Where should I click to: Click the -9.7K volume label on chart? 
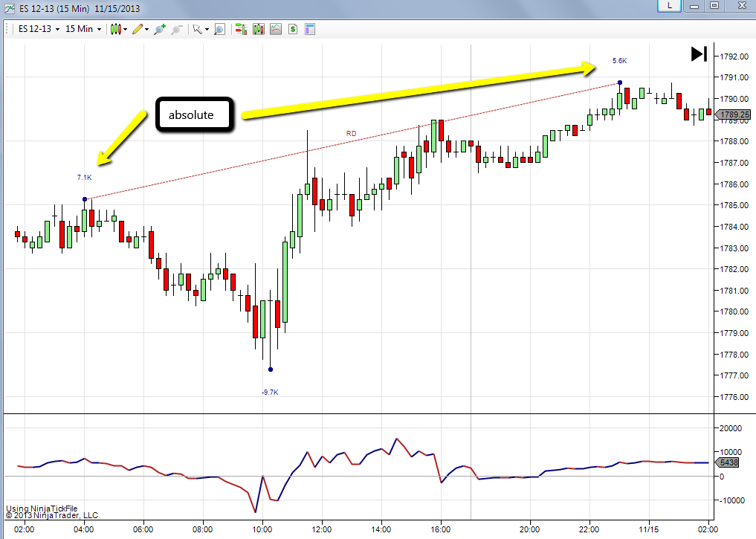tap(270, 393)
